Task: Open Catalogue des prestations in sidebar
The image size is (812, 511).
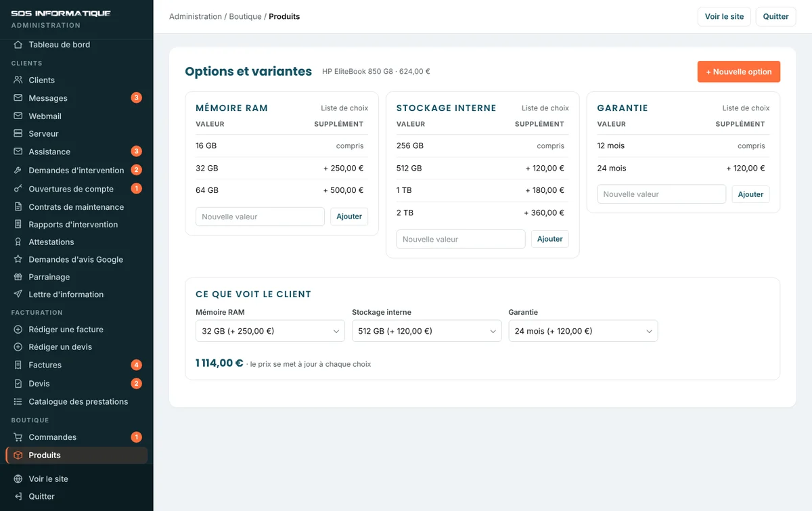Action: 76,402
